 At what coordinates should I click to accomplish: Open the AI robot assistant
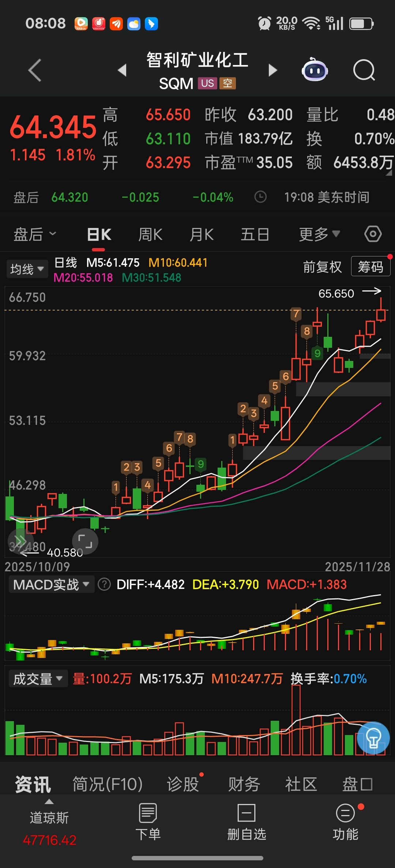point(315,70)
